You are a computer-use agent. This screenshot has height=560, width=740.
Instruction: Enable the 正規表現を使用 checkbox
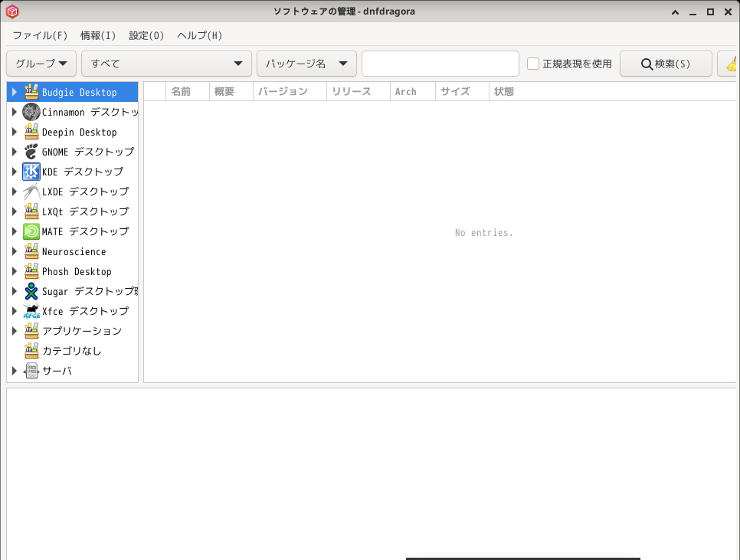click(x=533, y=64)
